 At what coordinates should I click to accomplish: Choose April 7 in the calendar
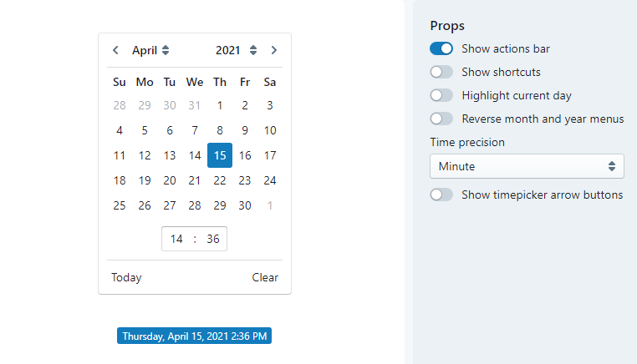point(195,131)
